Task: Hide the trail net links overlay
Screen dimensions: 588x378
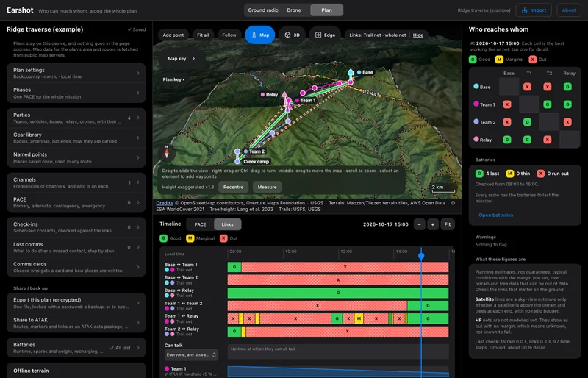Action: click(418, 35)
